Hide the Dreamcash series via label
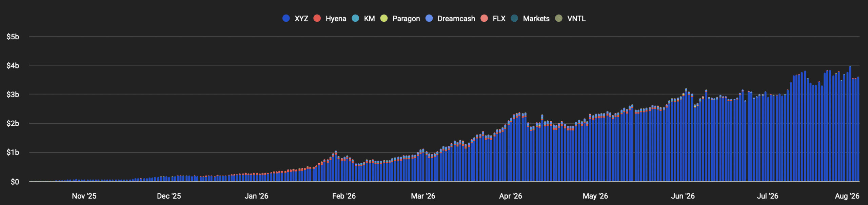Image resolution: width=868 pixels, height=205 pixels. [x=456, y=19]
